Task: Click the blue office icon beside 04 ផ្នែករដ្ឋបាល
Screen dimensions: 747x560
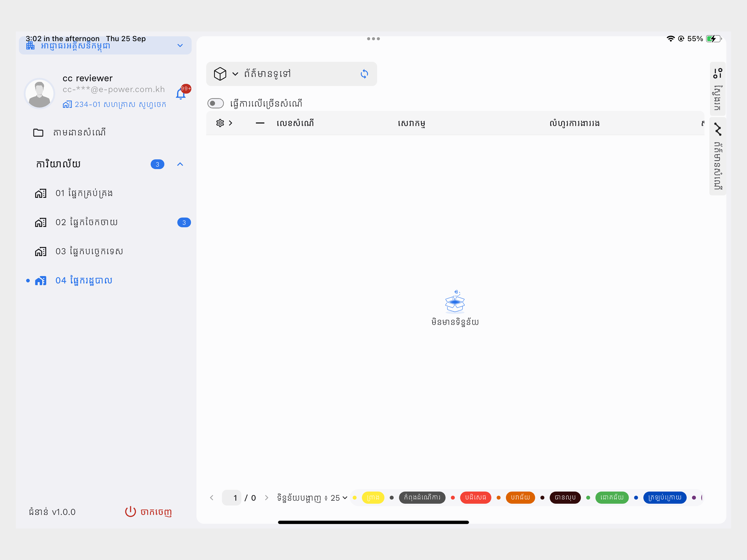Action: click(40, 281)
